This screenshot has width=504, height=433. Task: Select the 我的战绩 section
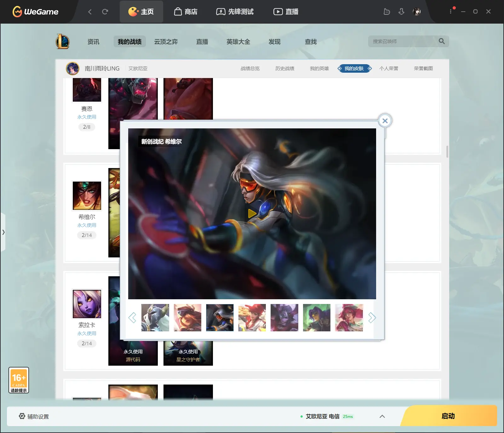point(129,42)
